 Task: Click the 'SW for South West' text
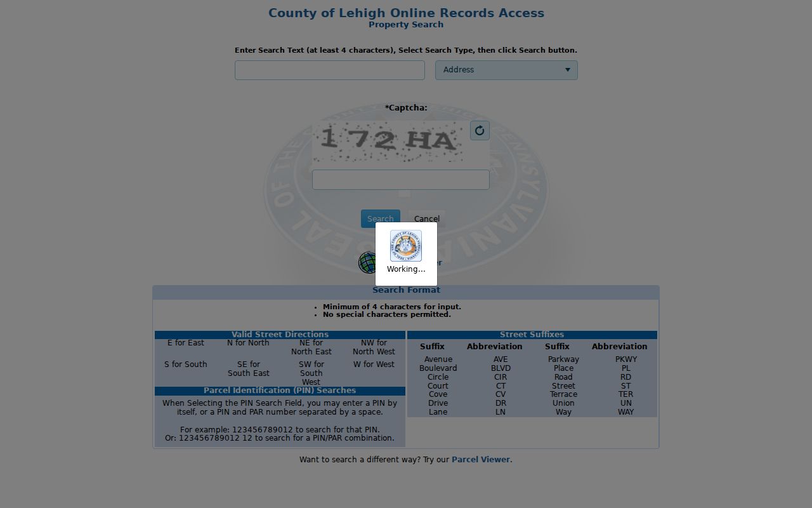[x=311, y=373]
